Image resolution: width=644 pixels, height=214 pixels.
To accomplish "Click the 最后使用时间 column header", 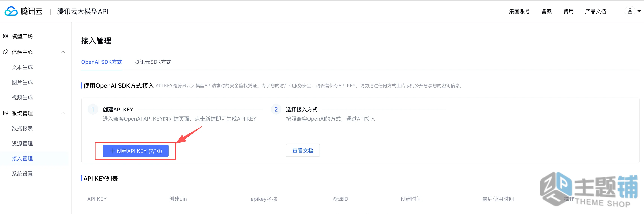I will point(498,199).
